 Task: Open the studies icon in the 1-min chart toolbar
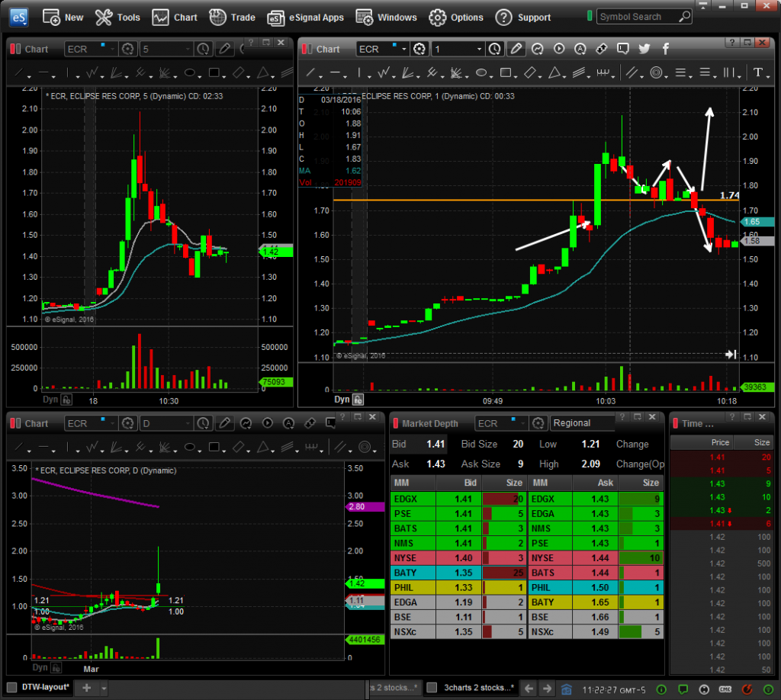tap(538, 48)
